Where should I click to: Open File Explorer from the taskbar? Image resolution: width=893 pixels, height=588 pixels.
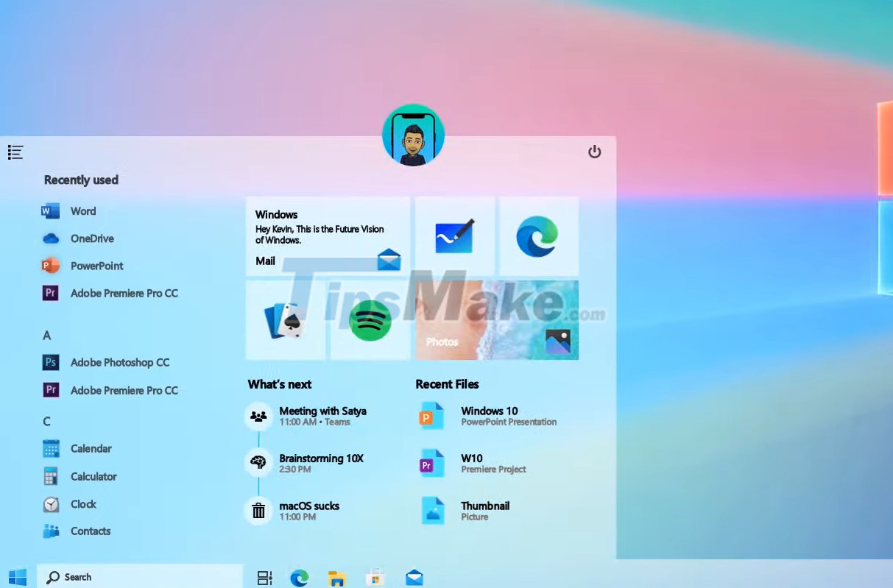[337, 577]
